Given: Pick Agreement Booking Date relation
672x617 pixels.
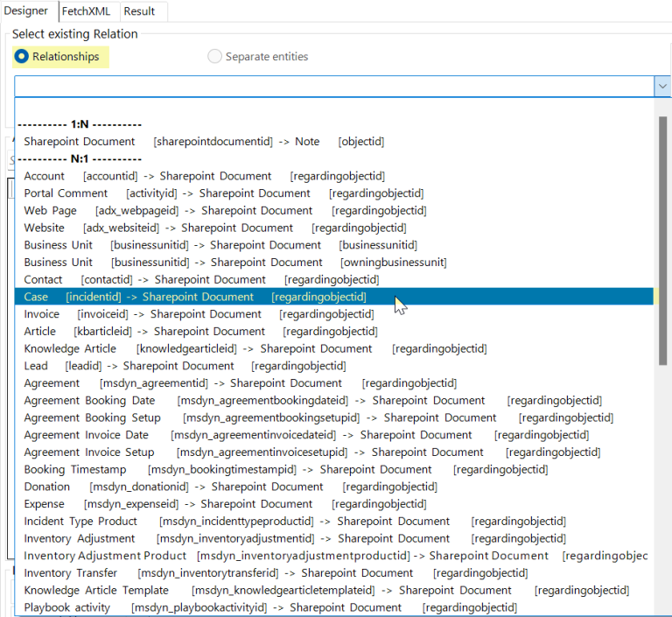Looking at the screenshot, I should click(334, 401).
